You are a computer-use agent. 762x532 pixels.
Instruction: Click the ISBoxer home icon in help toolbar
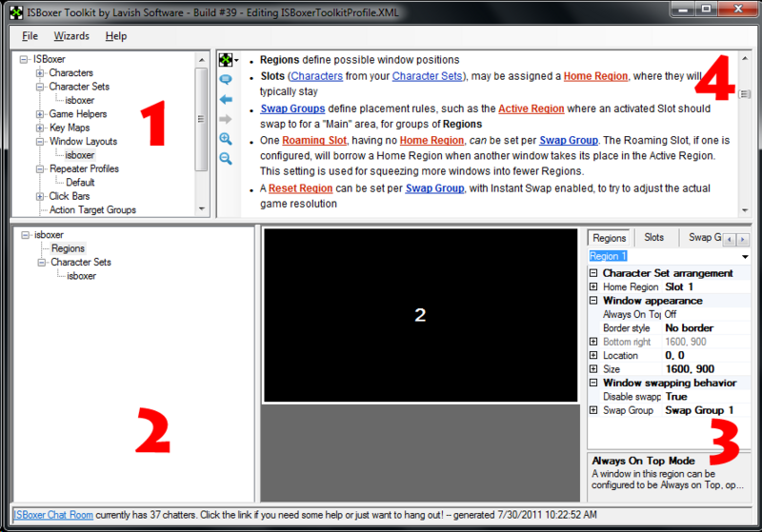[225, 60]
